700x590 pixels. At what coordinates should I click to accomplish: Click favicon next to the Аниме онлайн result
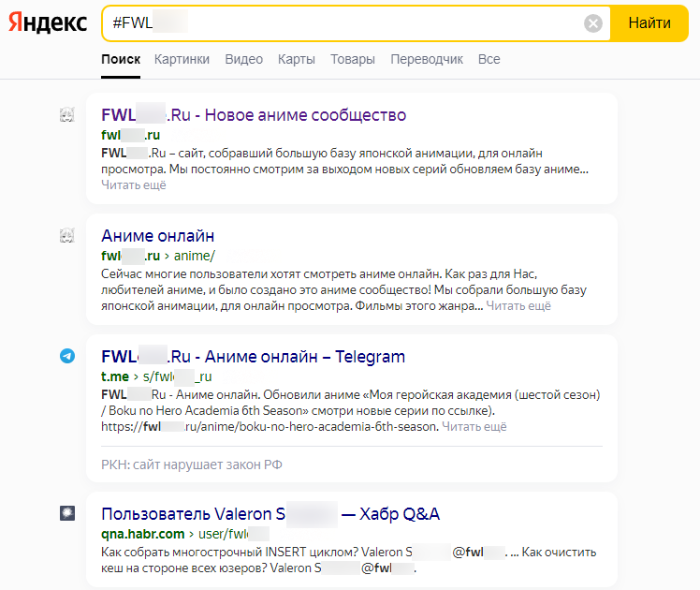click(67, 235)
